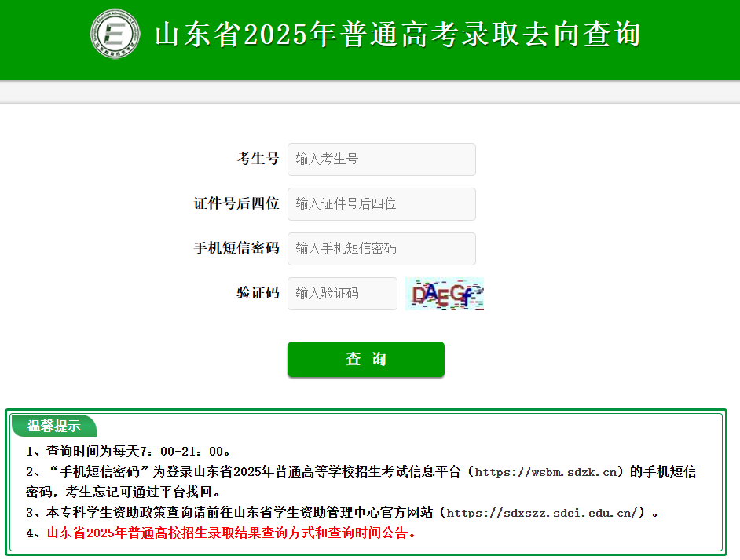
Task: Refresh the DAEGf captcha image
Action: 445,294
